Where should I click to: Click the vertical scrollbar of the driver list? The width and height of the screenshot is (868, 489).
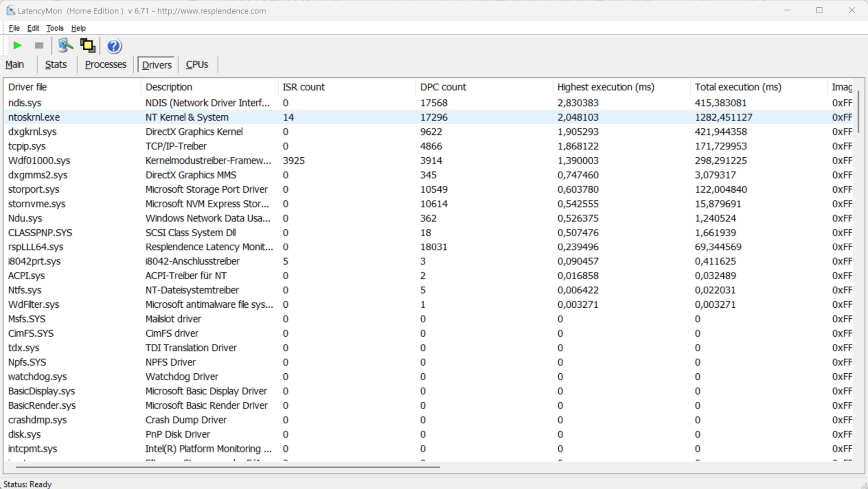click(858, 112)
